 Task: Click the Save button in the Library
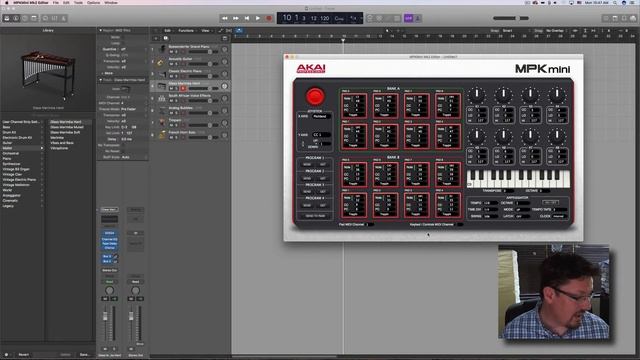84,355
